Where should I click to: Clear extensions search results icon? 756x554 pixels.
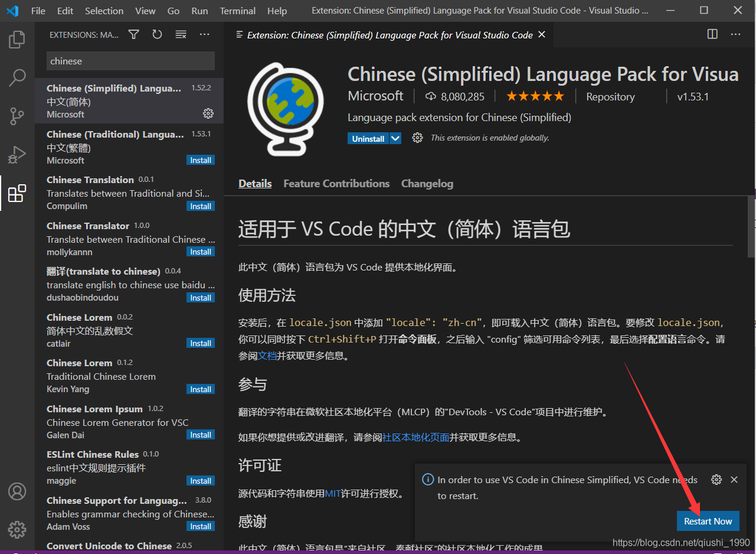(181, 35)
